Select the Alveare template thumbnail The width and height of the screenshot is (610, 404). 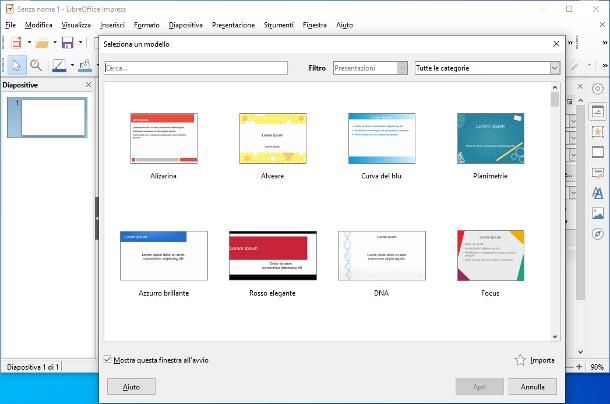click(x=273, y=138)
